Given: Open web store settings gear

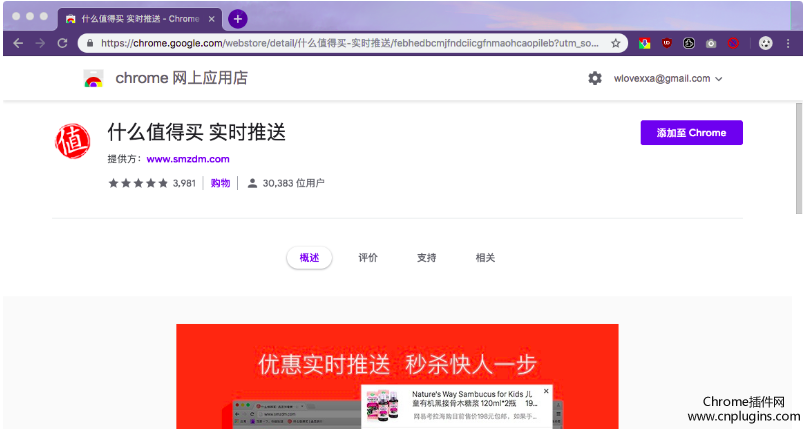Looking at the screenshot, I should (595, 79).
